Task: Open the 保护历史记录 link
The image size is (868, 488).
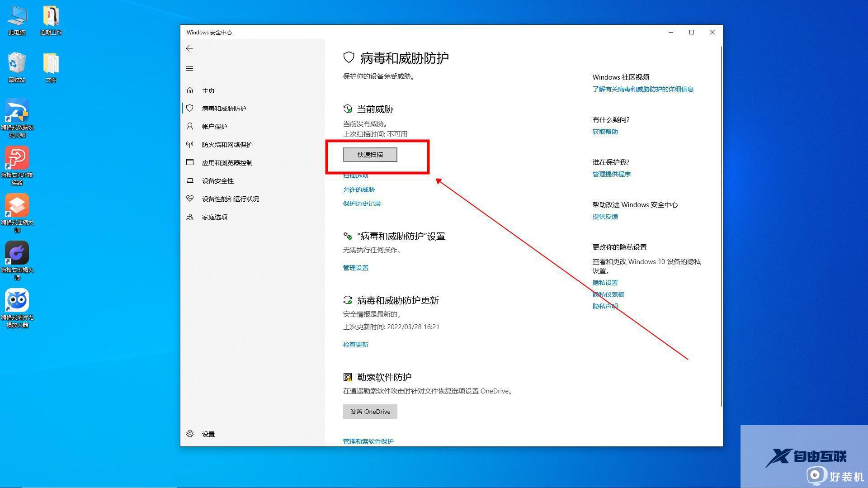Action: coord(362,204)
